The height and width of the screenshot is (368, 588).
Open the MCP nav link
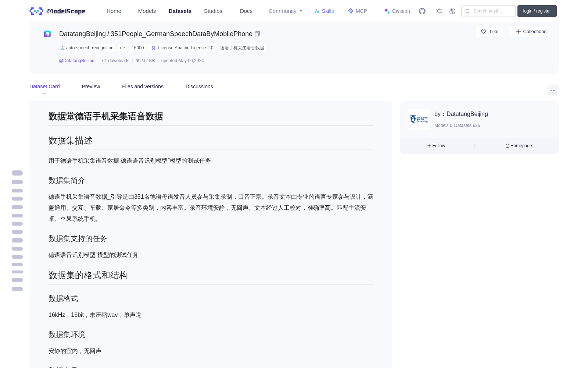click(x=358, y=11)
